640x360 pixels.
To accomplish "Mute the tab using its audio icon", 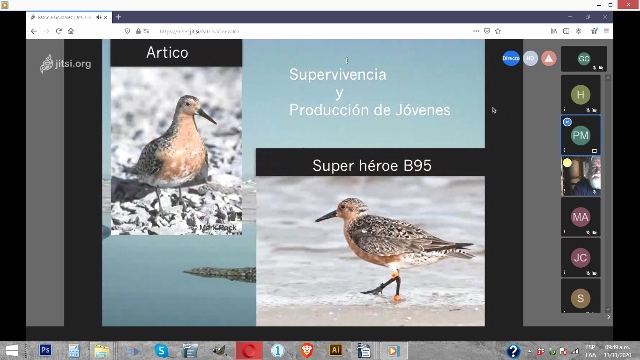I will (x=99, y=17).
